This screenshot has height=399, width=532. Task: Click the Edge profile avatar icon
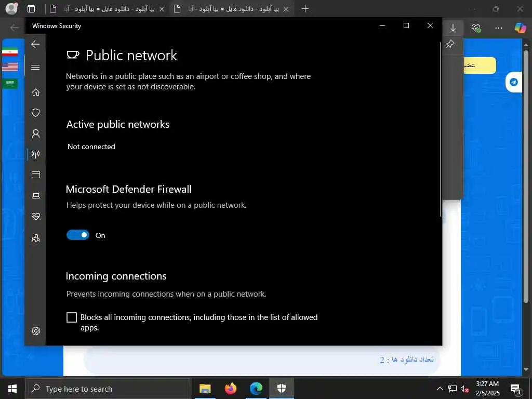pos(11,8)
